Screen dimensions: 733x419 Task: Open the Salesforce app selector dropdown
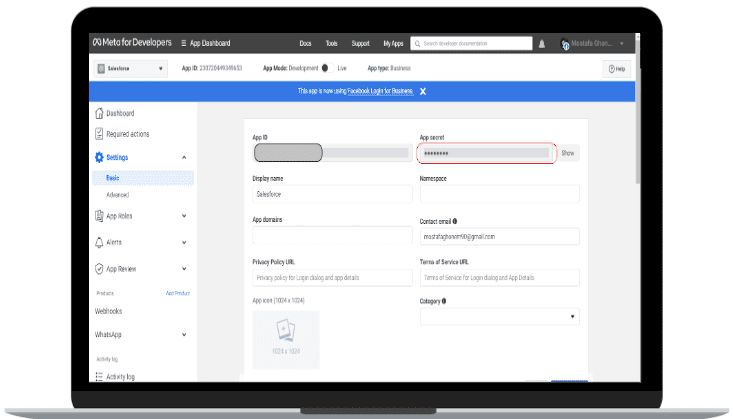pos(130,69)
